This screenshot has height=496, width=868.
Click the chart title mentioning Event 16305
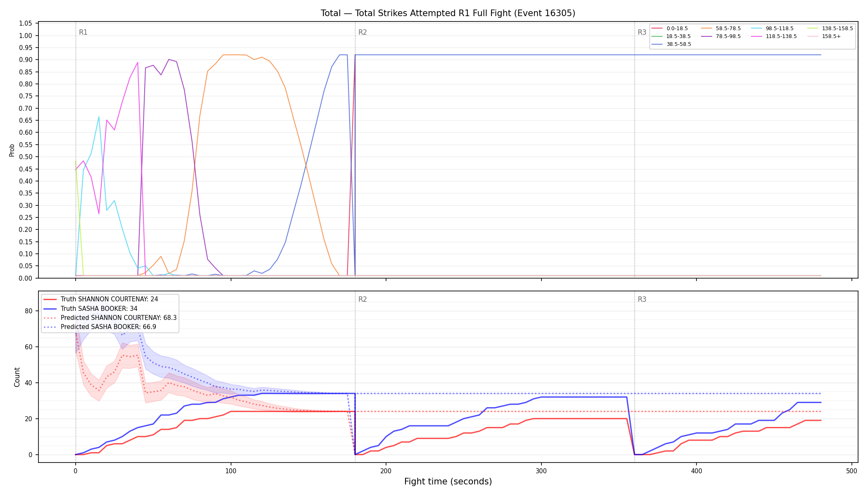click(448, 13)
